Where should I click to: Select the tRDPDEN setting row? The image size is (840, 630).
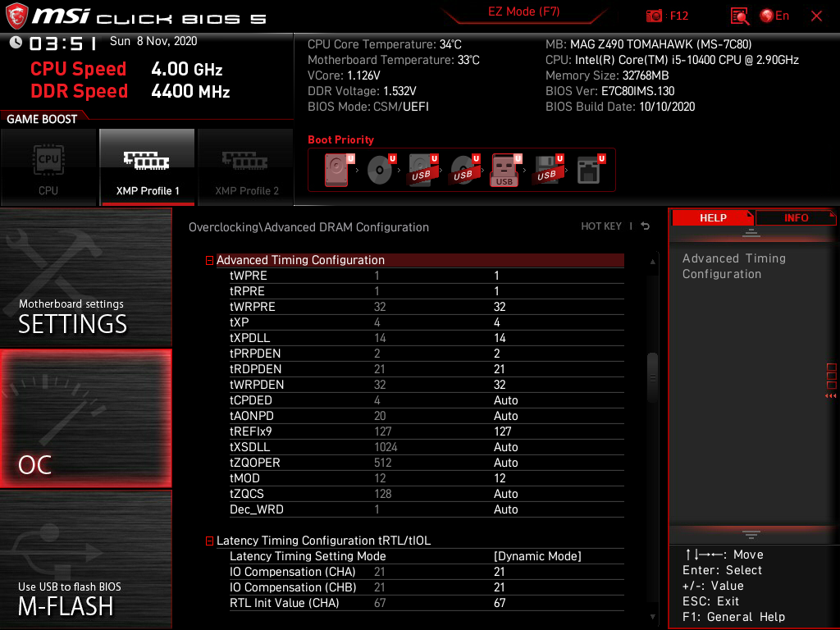(x=427, y=368)
